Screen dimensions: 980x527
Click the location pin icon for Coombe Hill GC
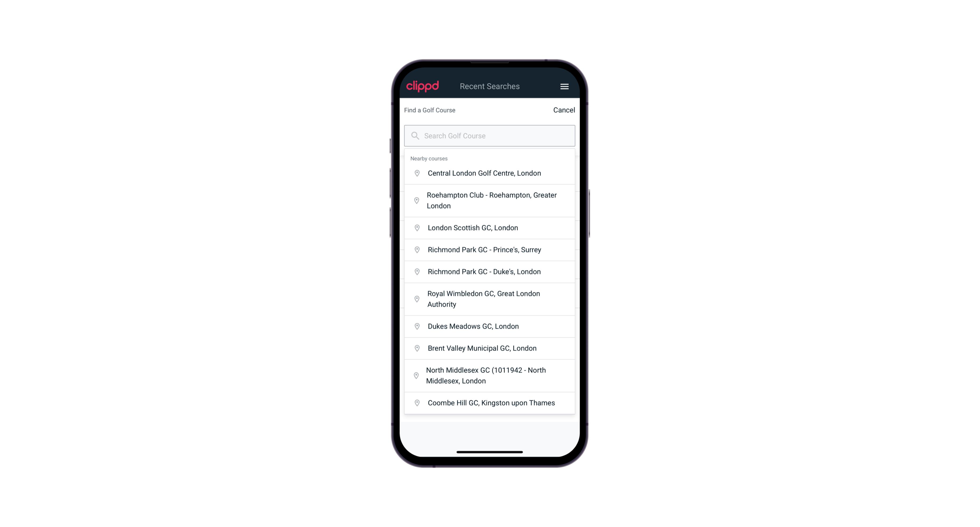(x=416, y=402)
